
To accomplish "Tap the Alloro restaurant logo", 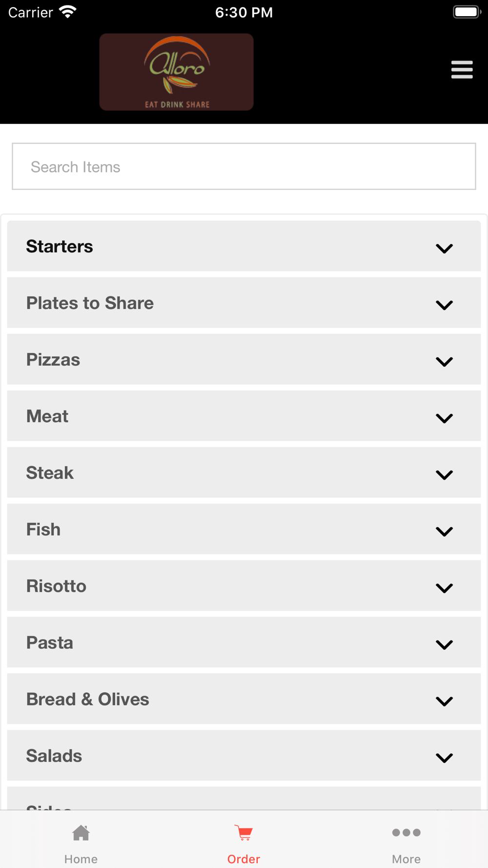I will coord(176,72).
